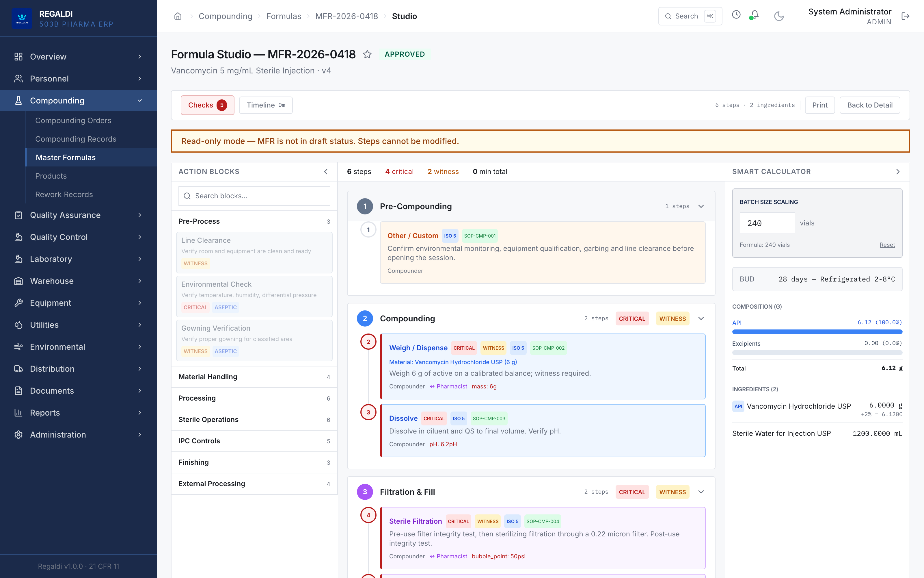Click the Overview grid icon
924x578 pixels.
point(18,57)
